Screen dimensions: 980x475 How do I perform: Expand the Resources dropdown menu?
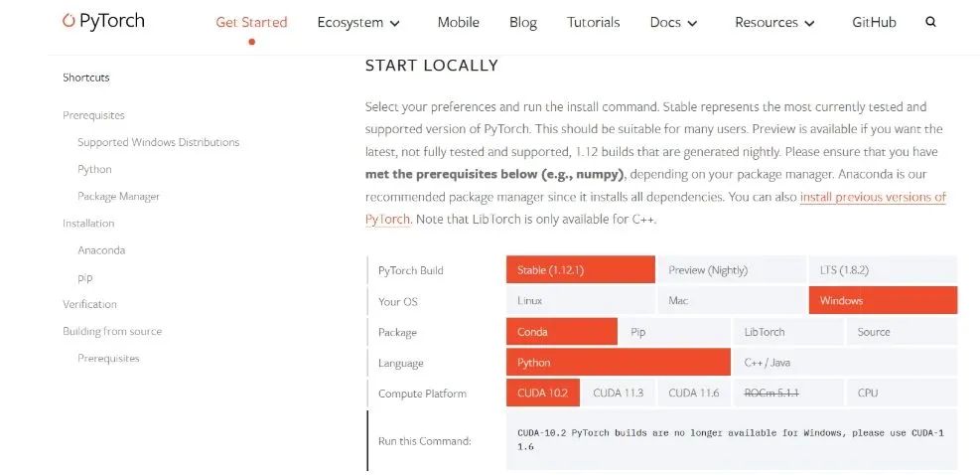[x=774, y=23]
